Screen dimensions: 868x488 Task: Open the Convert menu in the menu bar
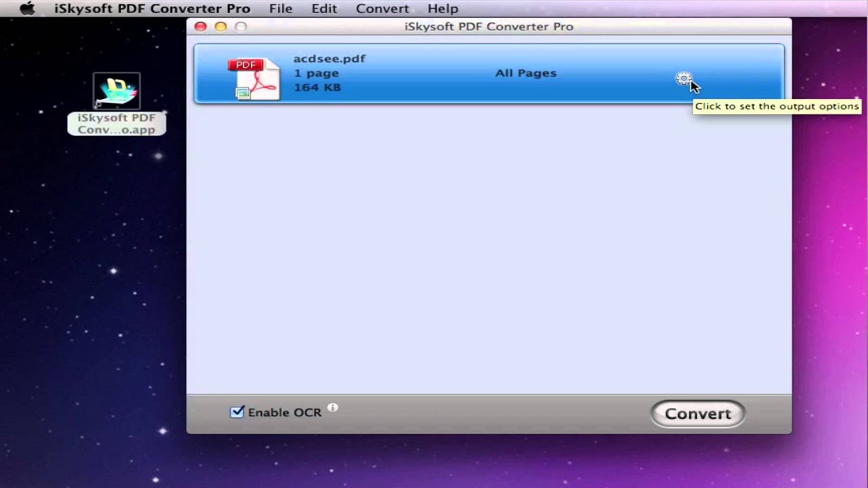coord(382,9)
